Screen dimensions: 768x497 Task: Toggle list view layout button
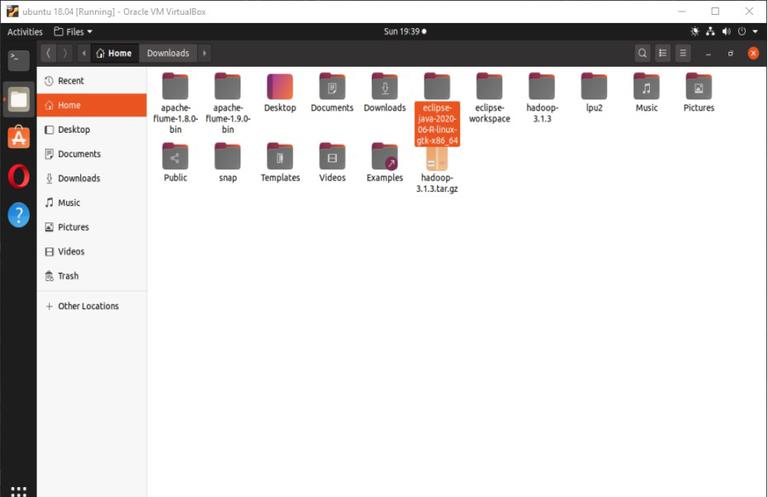(663, 53)
